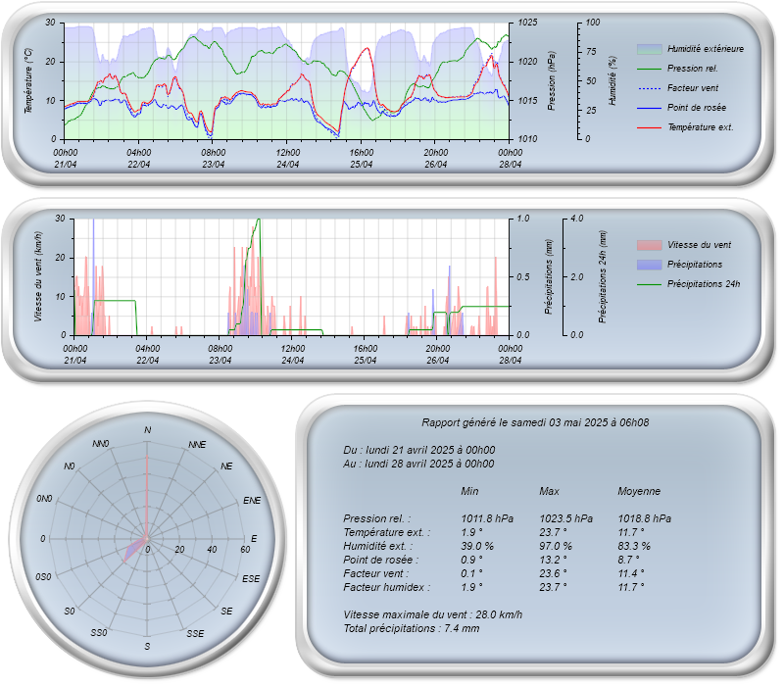Click the 'Température ext.' legend label

click(x=701, y=127)
